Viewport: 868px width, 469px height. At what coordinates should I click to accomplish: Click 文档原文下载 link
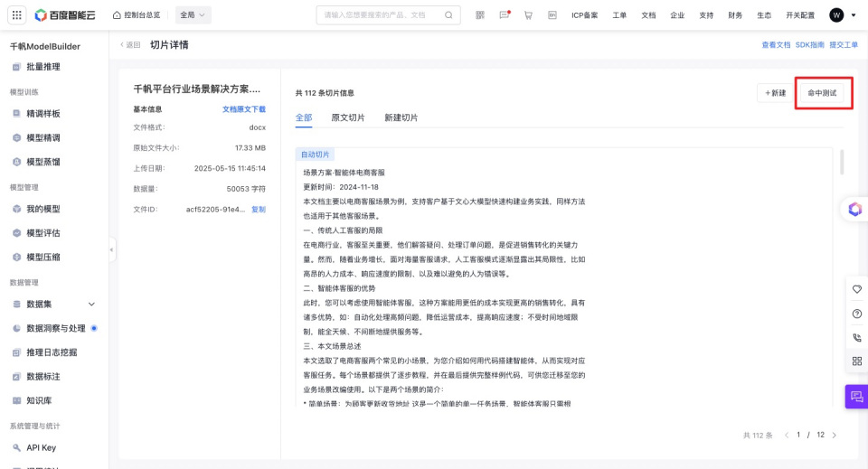coord(244,109)
